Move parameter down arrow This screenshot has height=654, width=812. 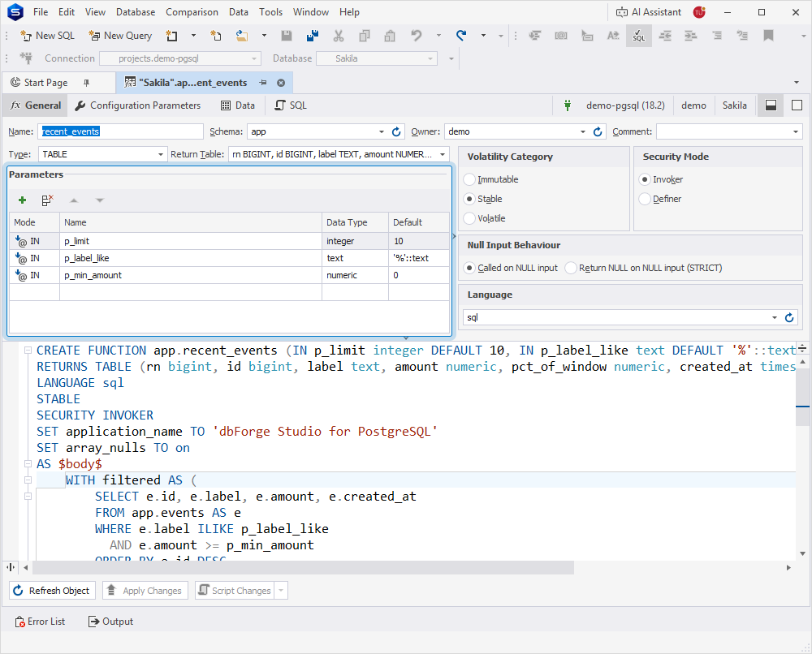pos(100,200)
